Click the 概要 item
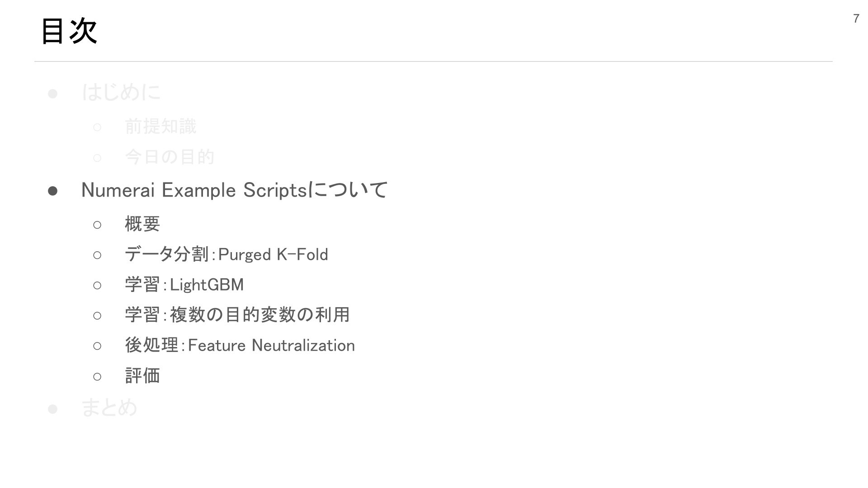Image resolution: width=868 pixels, height=488 pixels. [142, 224]
